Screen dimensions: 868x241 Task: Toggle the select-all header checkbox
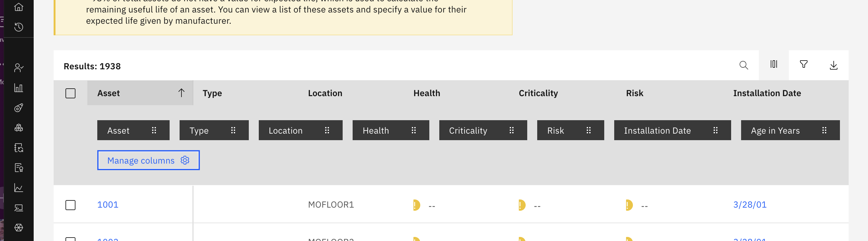(x=70, y=93)
